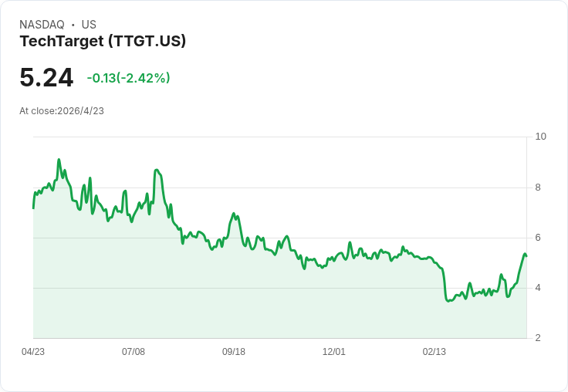Click the lowest dip after 02/13
This screenshot has width=568, height=392.
tap(448, 301)
